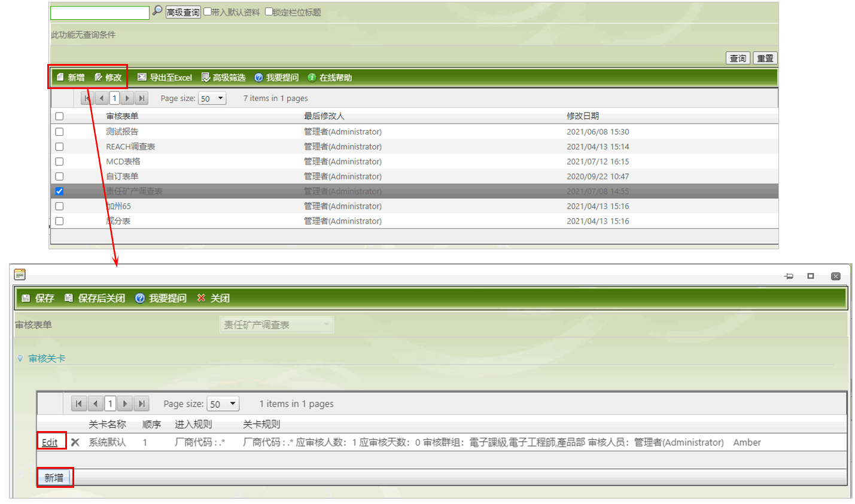Go to previous page in lower grid
Viewport: 855px width, 504px height.
(95, 404)
